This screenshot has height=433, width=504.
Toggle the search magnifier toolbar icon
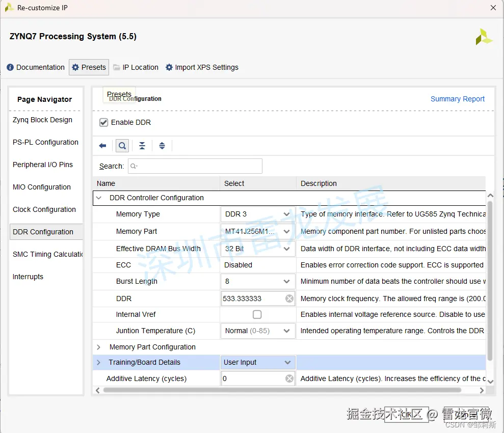pyautogui.click(x=122, y=146)
